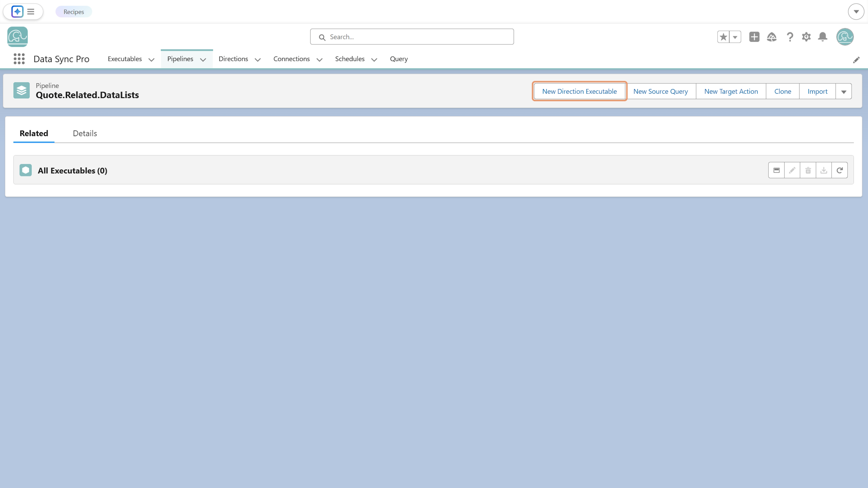Click the Import button
This screenshot has width=868, height=488.
pos(817,91)
